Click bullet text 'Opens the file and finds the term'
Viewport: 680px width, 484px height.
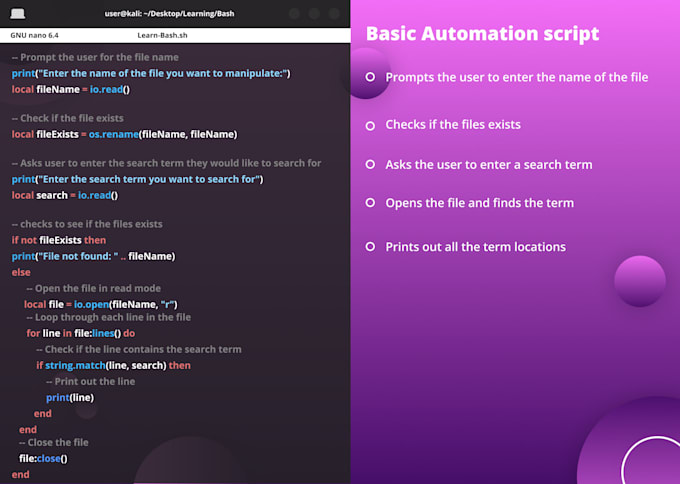(480, 203)
